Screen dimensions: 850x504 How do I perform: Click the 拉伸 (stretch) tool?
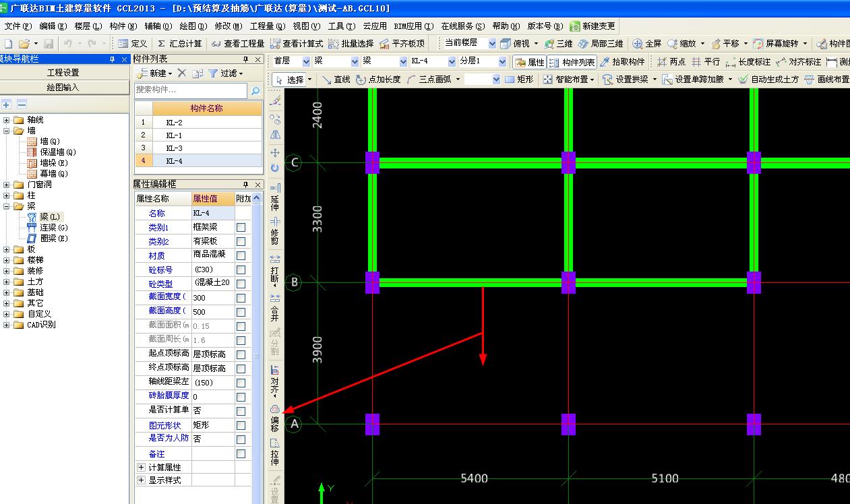275,452
